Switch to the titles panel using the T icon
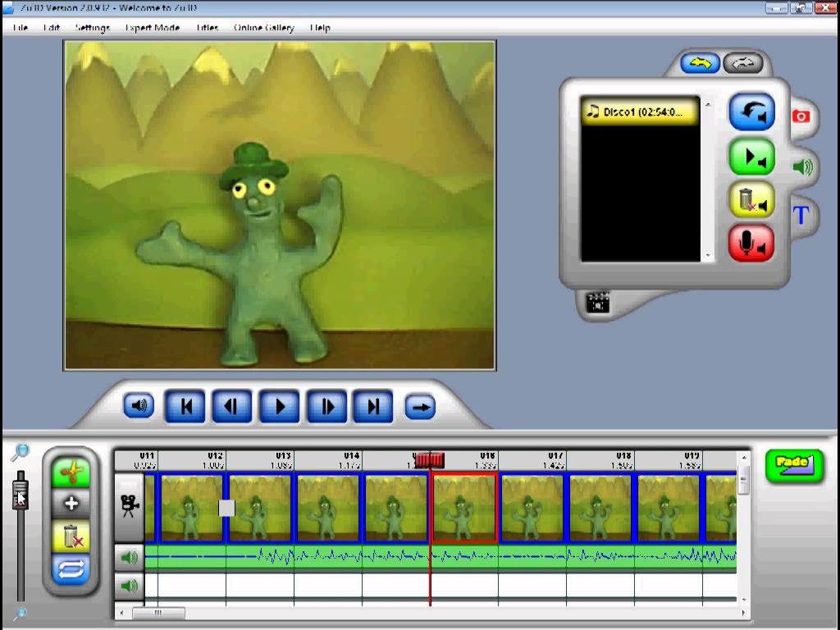840x630 pixels. [802, 216]
